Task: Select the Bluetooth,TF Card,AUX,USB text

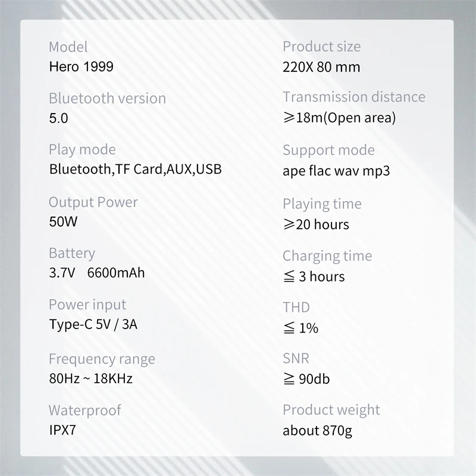Action: coord(135,170)
